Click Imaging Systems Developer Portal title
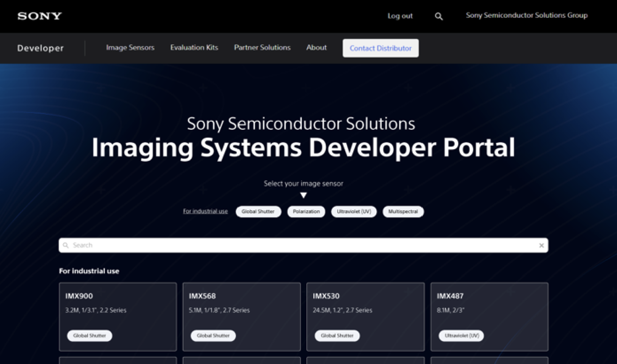Image resolution: width=617 pixels, height=364 pixels. coord(303,147)
